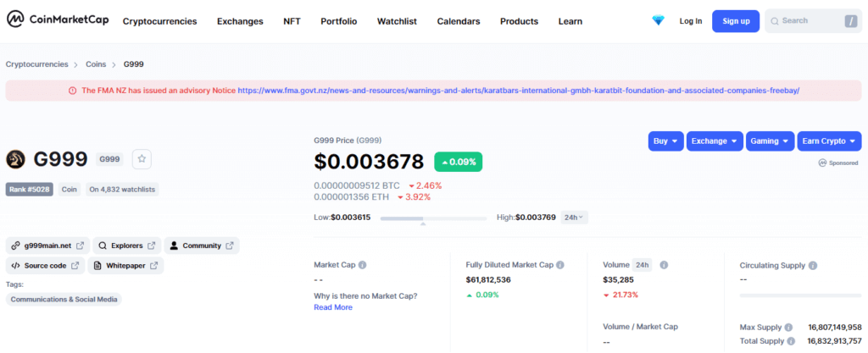Open the g999main.net website link
This screenshot has width=868, height=353.
[47, 245]
